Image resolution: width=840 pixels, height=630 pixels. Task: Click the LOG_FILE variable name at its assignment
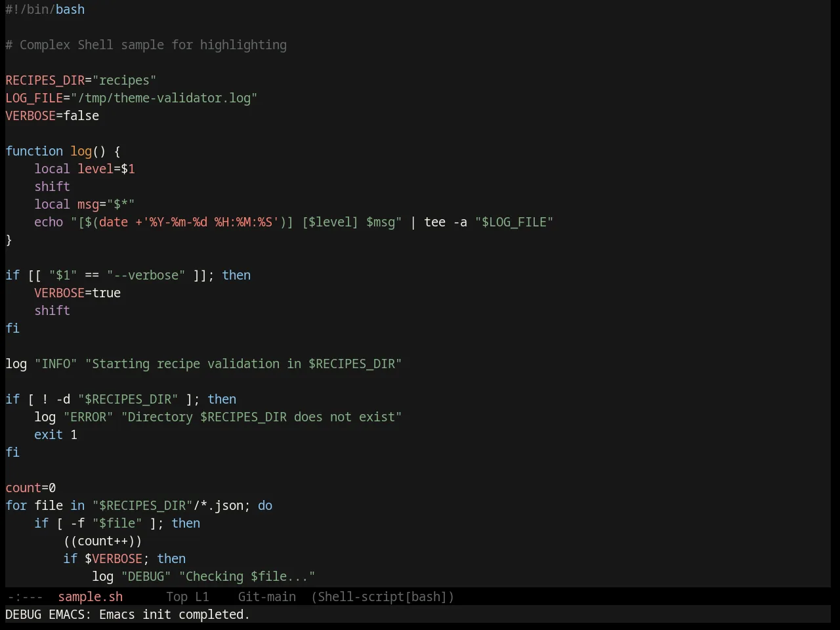[x=34, y=98]
